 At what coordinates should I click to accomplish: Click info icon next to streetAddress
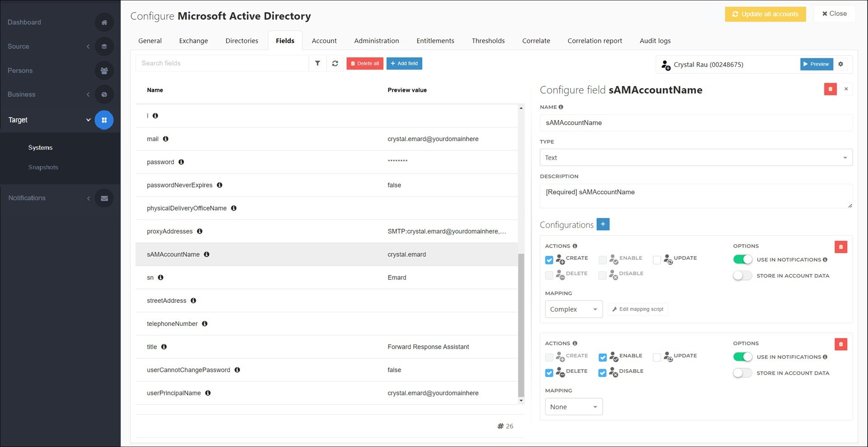point(193,301)
